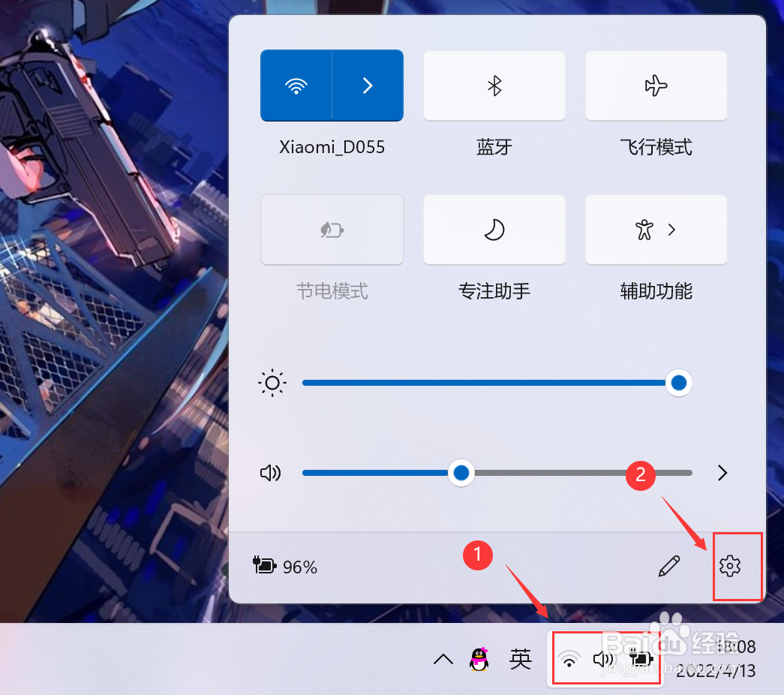Click the 蓝牙 label
784x695 pixels.
(494, 147)
